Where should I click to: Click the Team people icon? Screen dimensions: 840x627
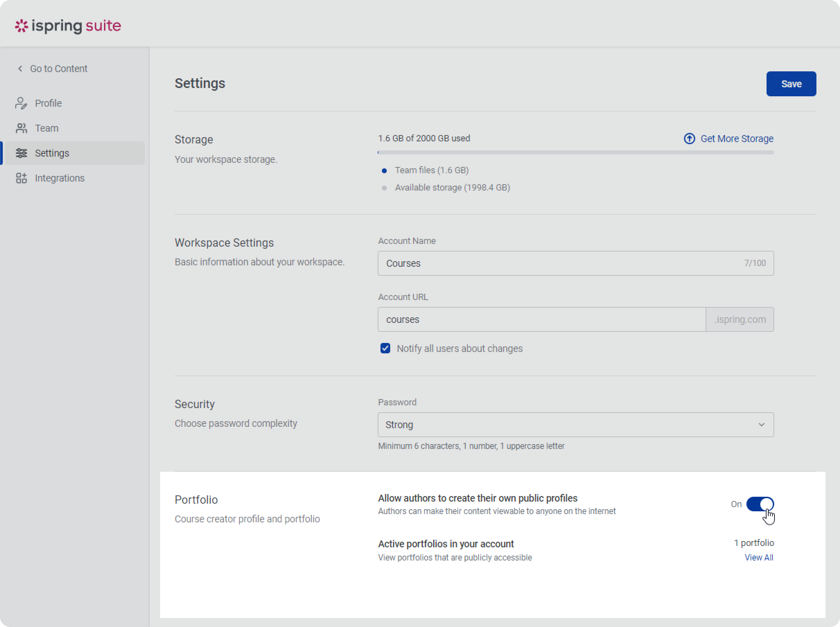21,128
